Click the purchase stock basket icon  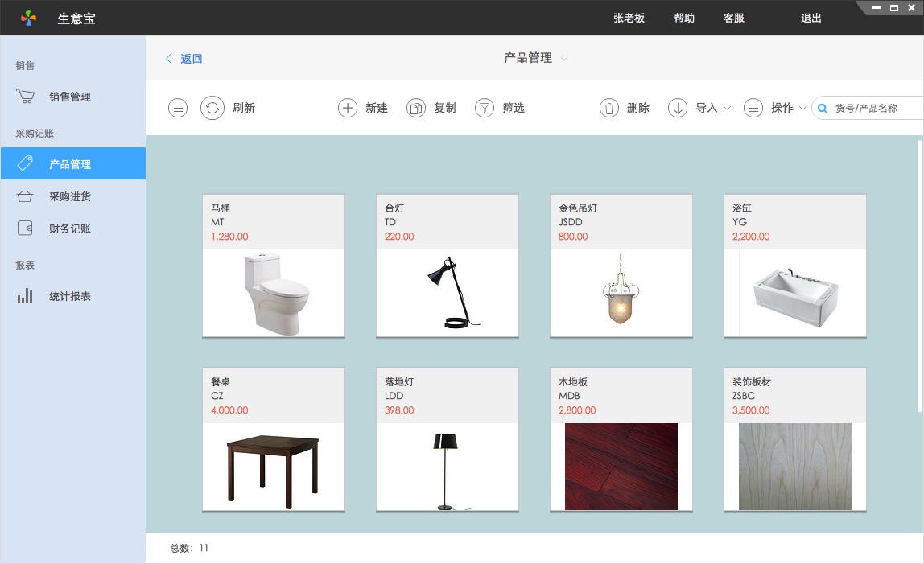pos(26,196)
